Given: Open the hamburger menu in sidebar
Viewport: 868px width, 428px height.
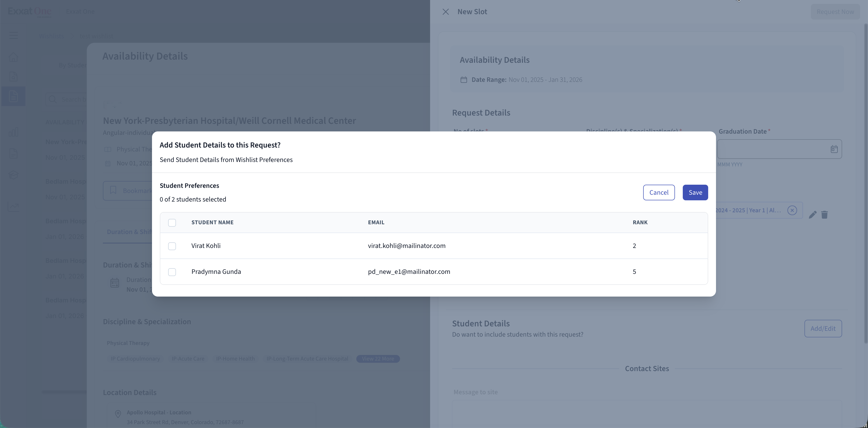Looking at the screenshot, I should coord(13,35).
